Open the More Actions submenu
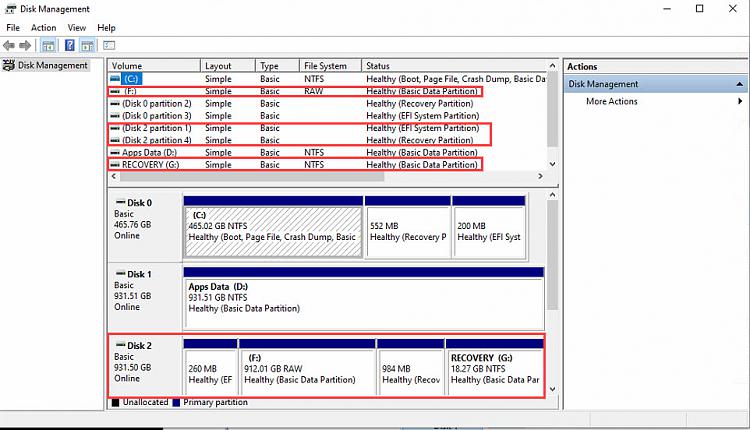The width and height of the screenshot is (750, 430). (x=612, y=101)
